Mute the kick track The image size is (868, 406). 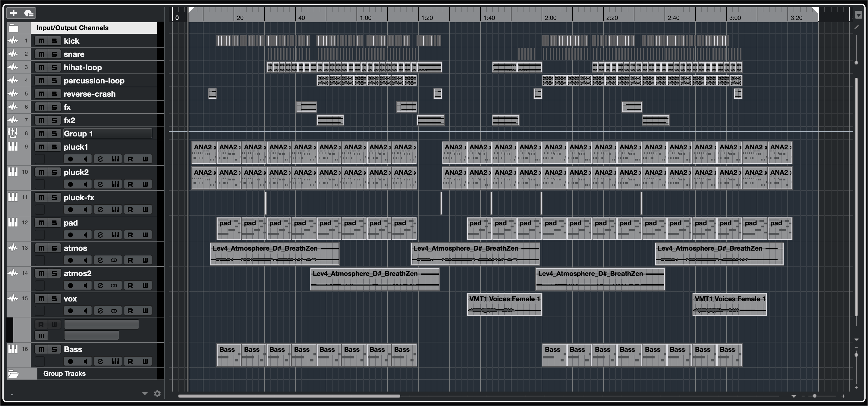point(41,41)
